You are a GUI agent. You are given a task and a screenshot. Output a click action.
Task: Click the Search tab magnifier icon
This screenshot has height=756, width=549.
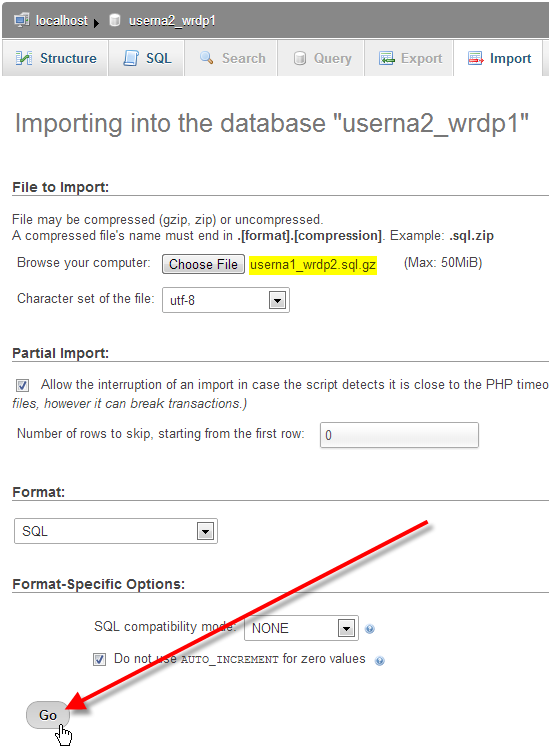point(207,58)
